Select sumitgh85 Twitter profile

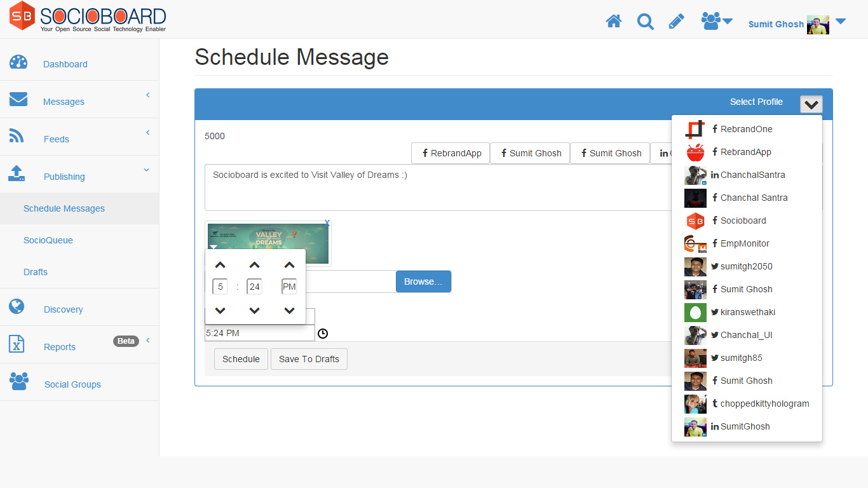(747, 358)
